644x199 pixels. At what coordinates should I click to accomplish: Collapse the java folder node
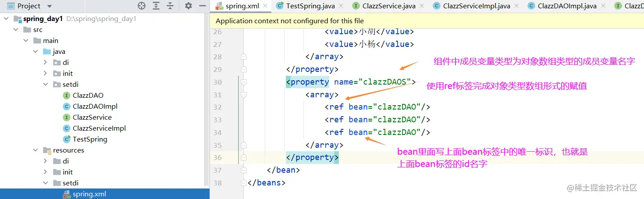point(36,52)
